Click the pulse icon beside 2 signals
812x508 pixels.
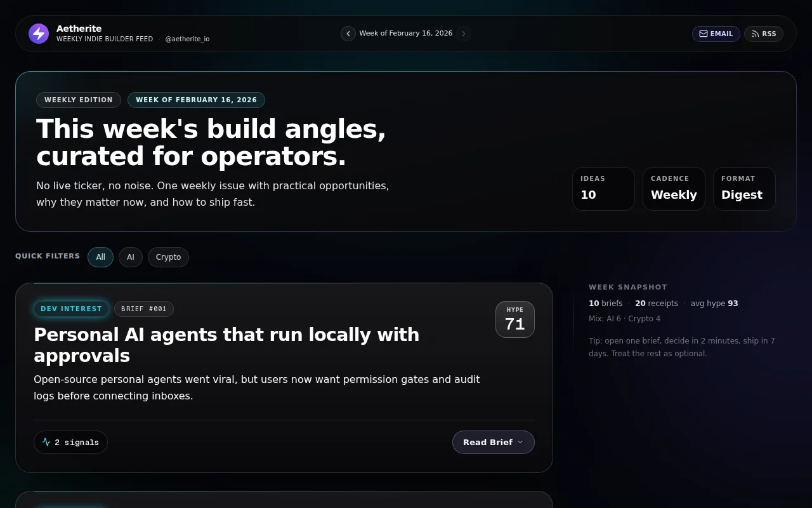[x=46, y=442]
